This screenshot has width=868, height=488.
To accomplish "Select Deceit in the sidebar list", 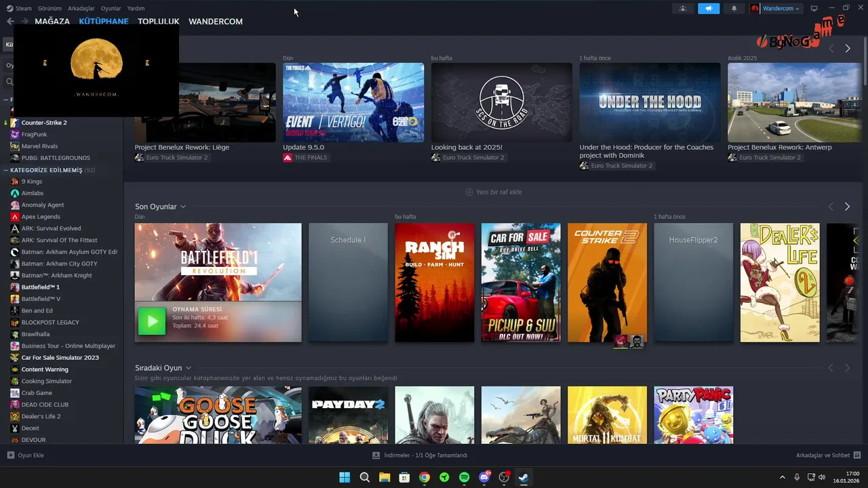I will coord(30,428).
